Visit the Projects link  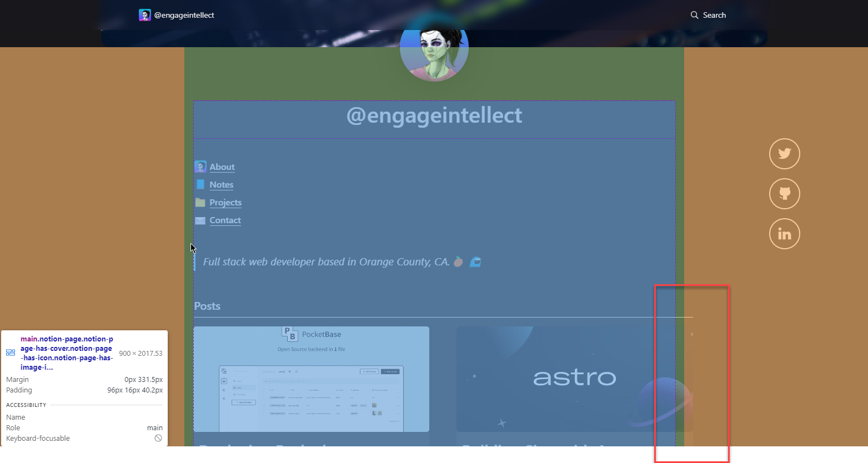(225, 202)
